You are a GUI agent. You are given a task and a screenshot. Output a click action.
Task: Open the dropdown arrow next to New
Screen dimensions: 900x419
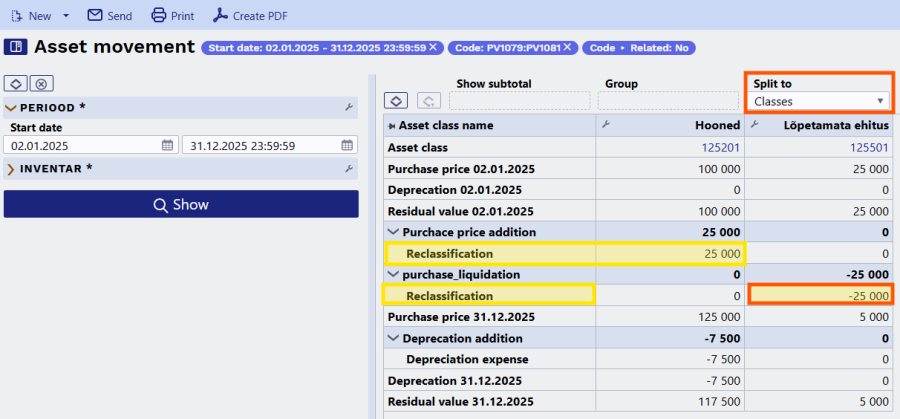65,15
